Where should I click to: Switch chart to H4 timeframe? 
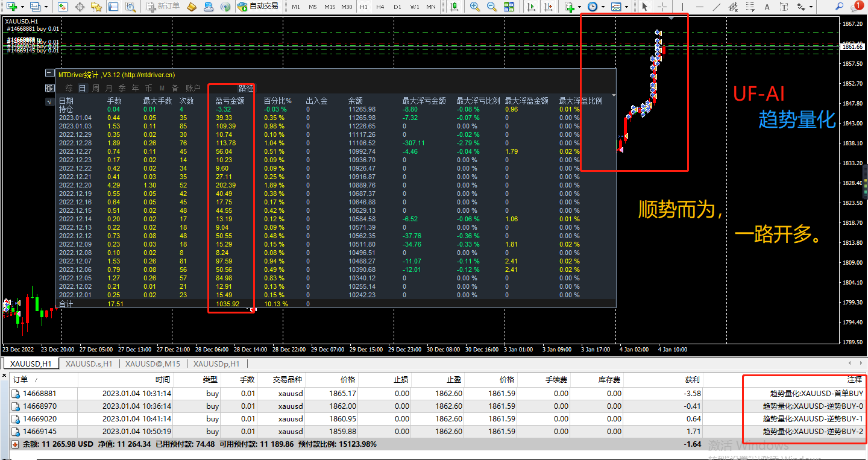pyautogui.click(x=380, y=7)
